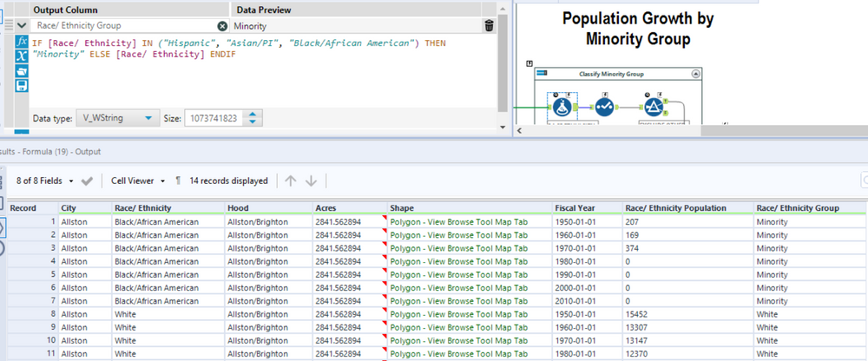The height and width of the screenshot is (361, 868).
Task: Click the Data Preview header
Action: 264,10
